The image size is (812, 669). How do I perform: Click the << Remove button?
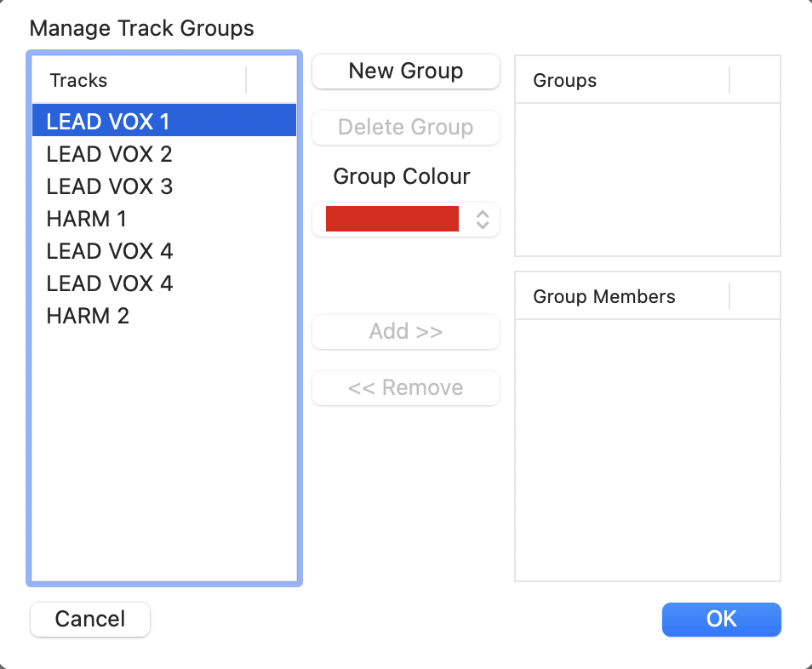click(x=406, y=388)
